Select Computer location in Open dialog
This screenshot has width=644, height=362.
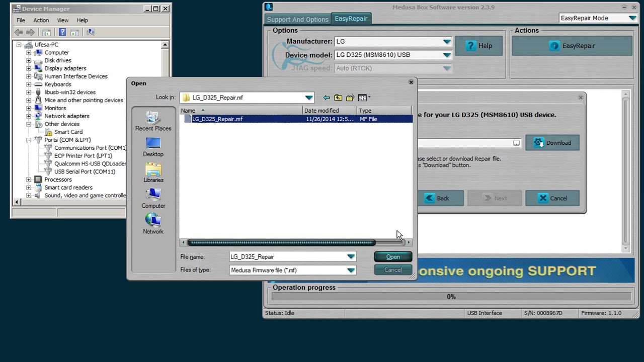tap(153, 198)
